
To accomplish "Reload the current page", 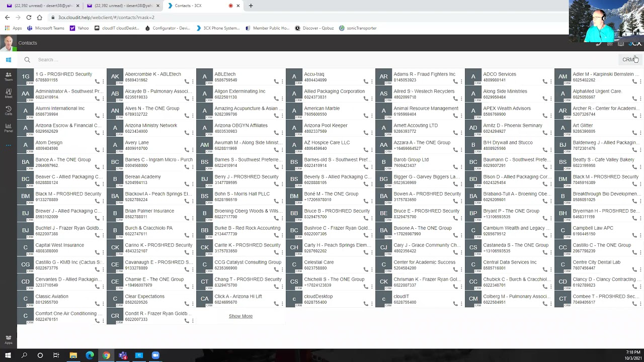I will click(29, 17).
